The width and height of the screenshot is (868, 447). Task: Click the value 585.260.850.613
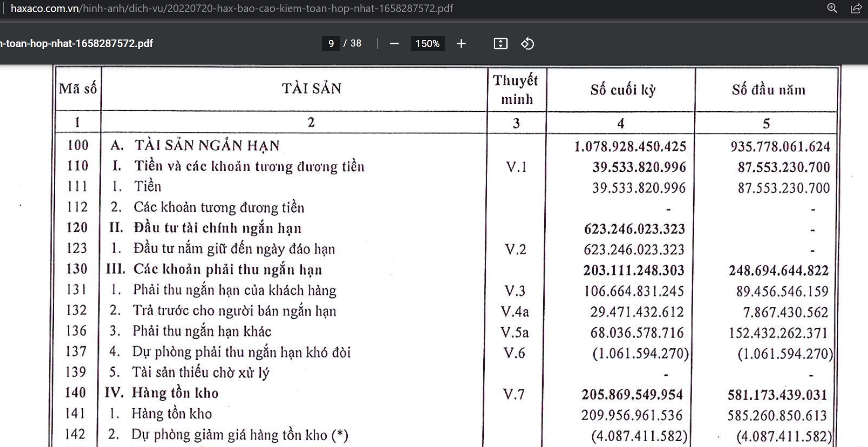click(778, 415)
